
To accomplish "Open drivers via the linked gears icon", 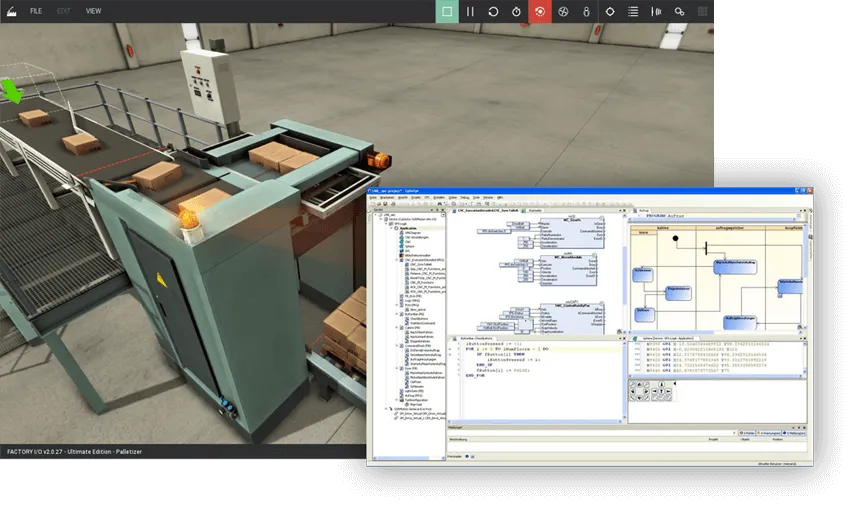I will [x=679, y=11].
